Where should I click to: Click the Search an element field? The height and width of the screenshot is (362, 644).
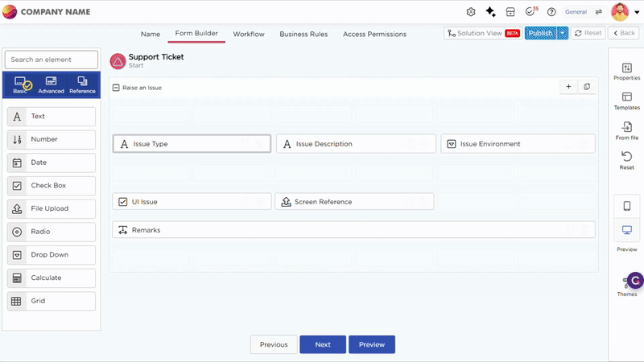coord(52,60)
